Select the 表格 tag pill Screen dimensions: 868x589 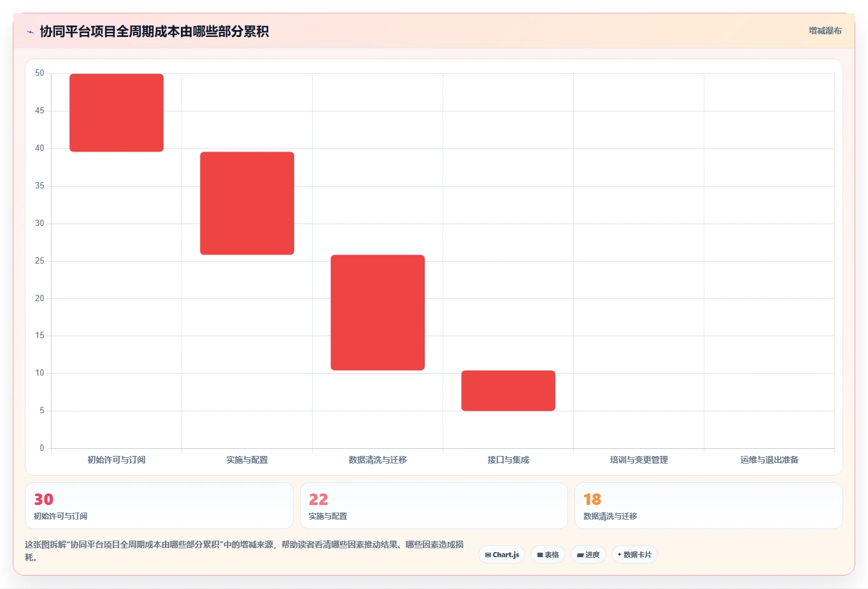point(548,555)
